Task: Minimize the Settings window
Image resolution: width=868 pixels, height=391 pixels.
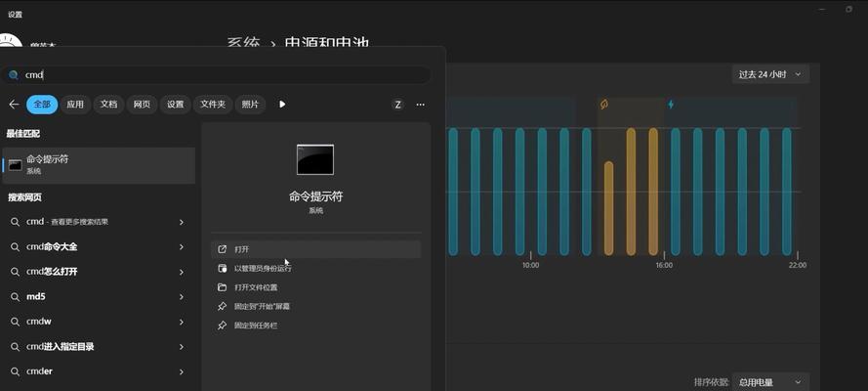Action: (823, 10)
